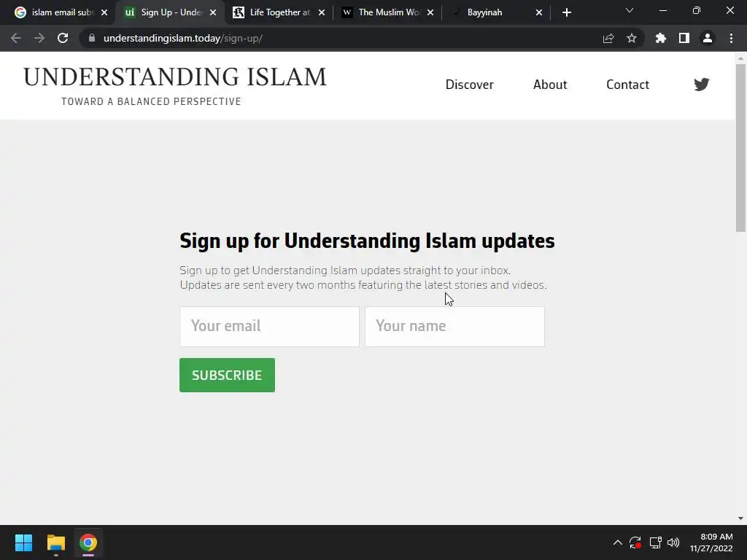Open the Chrome three-dot menu
Screen dimensions: 747x560
click(731, 38)
